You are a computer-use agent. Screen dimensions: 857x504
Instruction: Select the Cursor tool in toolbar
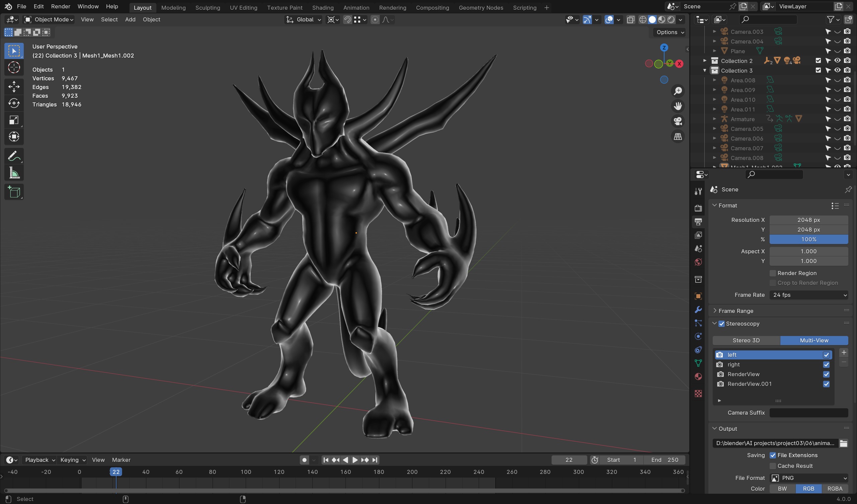(x=14, y=67)
